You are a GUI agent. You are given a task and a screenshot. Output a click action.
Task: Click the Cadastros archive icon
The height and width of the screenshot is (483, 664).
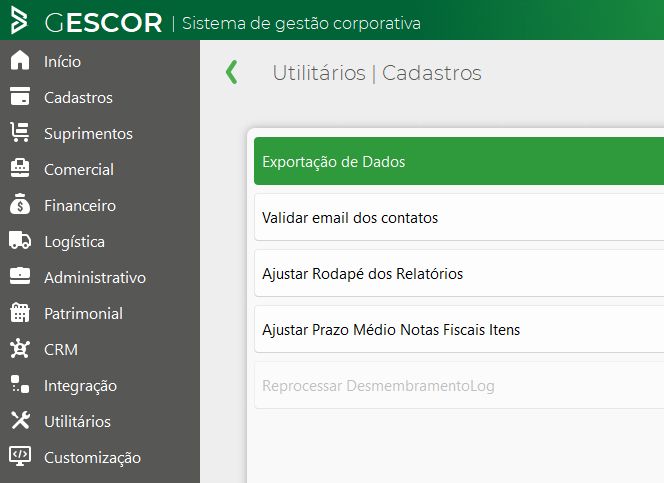click(20, 96)
